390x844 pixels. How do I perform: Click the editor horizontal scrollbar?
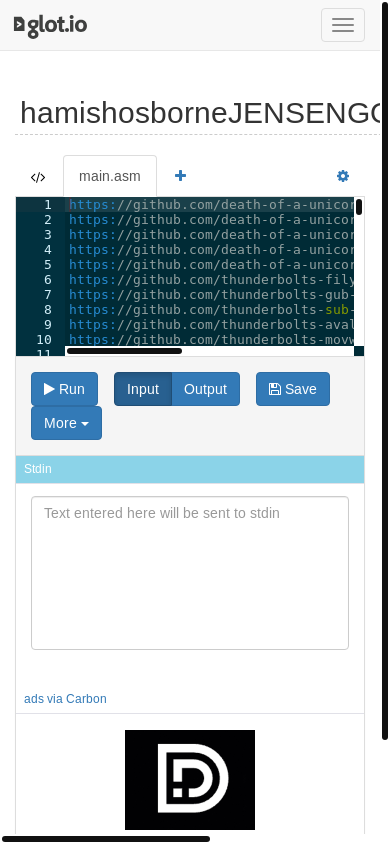124,351
